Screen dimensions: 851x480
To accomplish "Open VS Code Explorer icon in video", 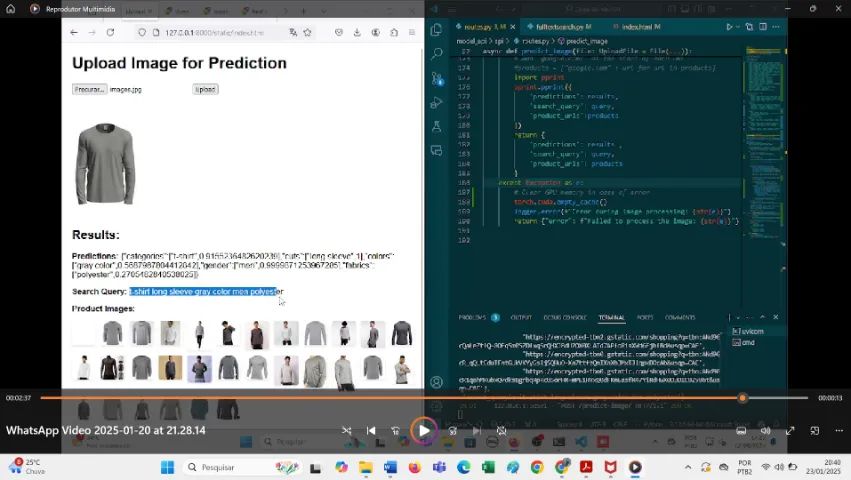I will tap(436, 30).
